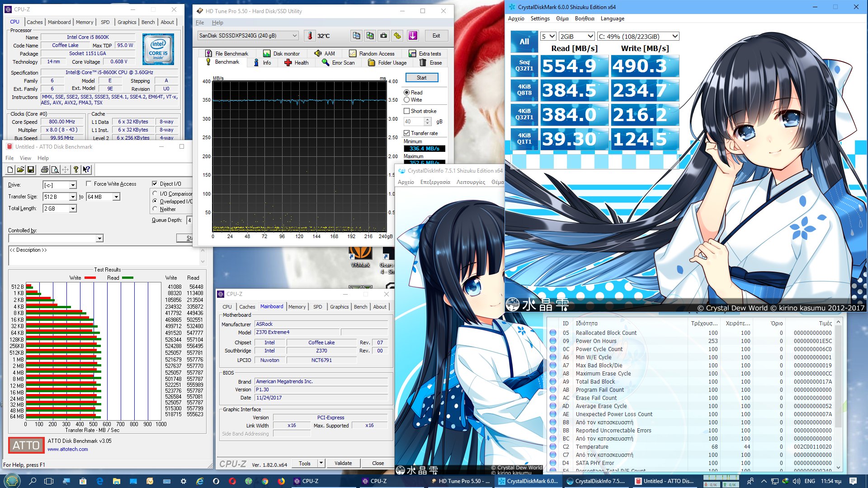Enable Force Write Access checkbox
The image size is (868, 488).
tap(89, 183)
